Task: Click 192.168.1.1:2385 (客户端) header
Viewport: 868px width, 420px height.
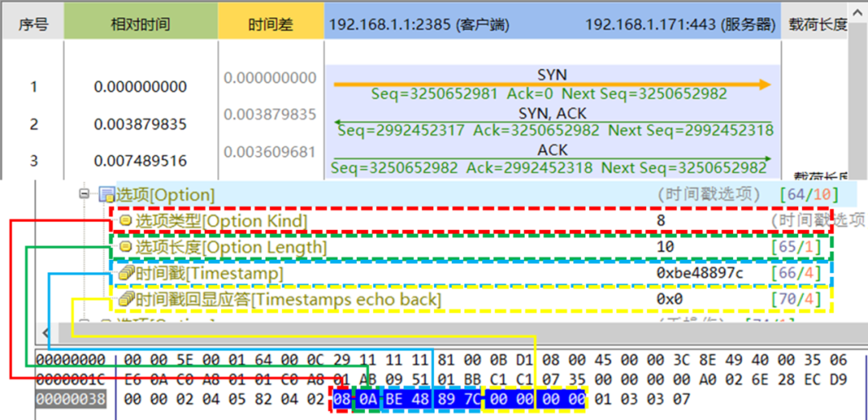Action: (x=419, y=25)
